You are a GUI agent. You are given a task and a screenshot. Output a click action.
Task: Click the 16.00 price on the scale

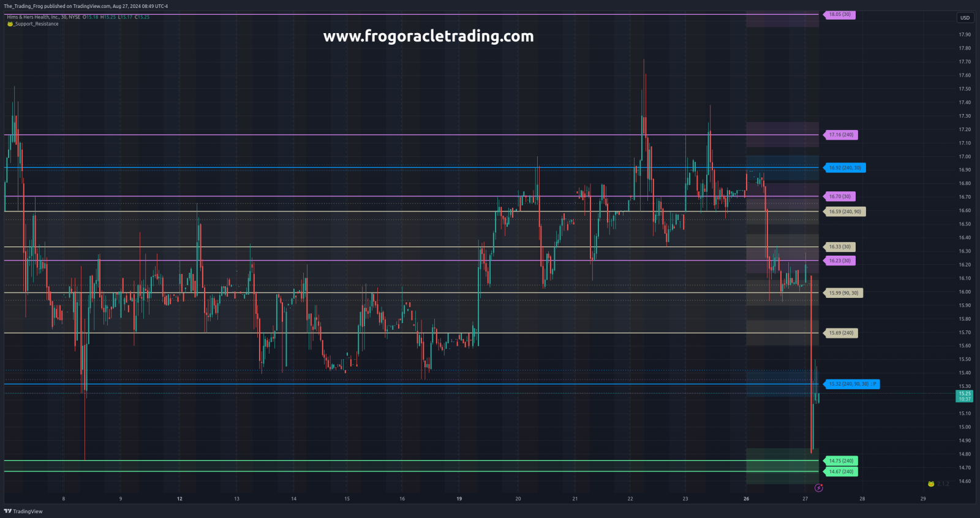click(965, 292)
